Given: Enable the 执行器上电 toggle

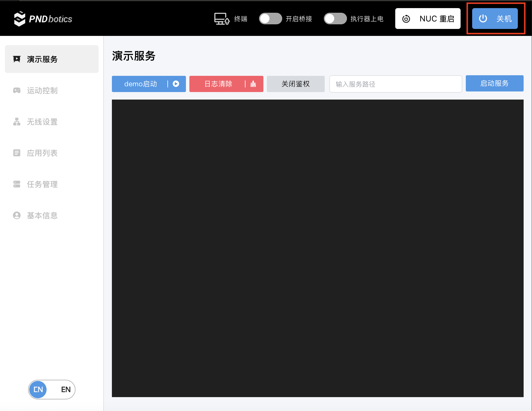Looking at the screenshot, I should pyautogui.click(x=335, y=18).
